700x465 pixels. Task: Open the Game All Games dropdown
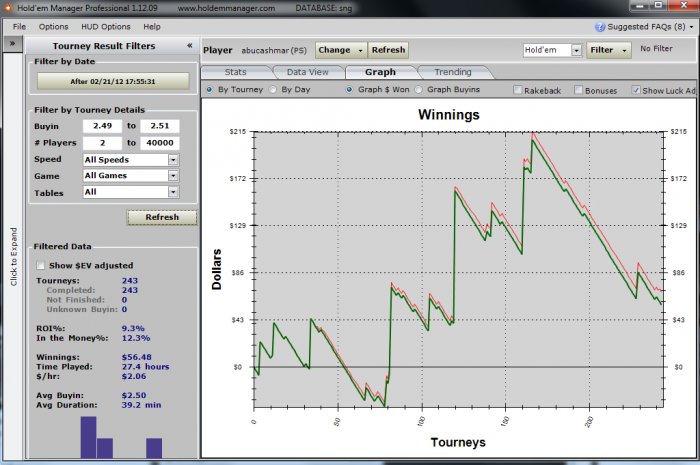[173, 176]
